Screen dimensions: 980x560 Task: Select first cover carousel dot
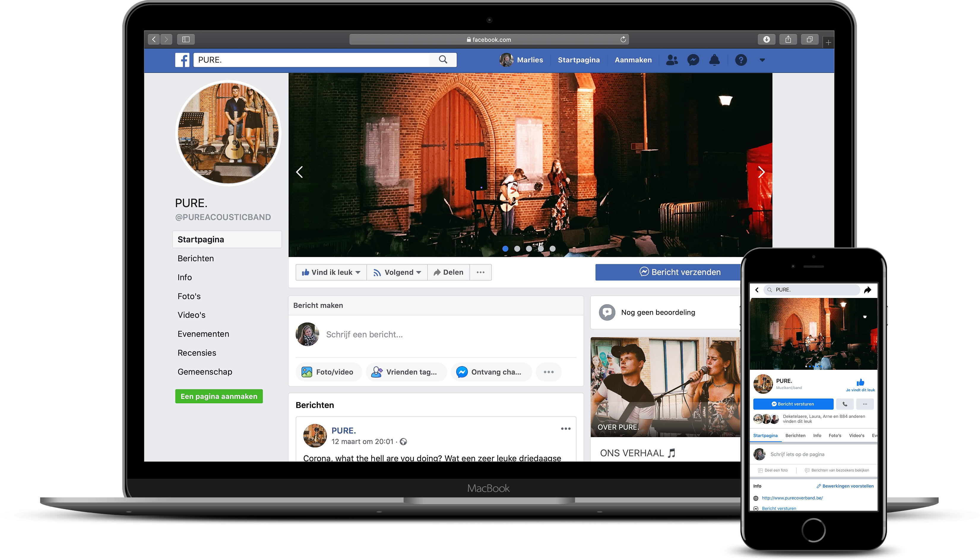point(505,249)
